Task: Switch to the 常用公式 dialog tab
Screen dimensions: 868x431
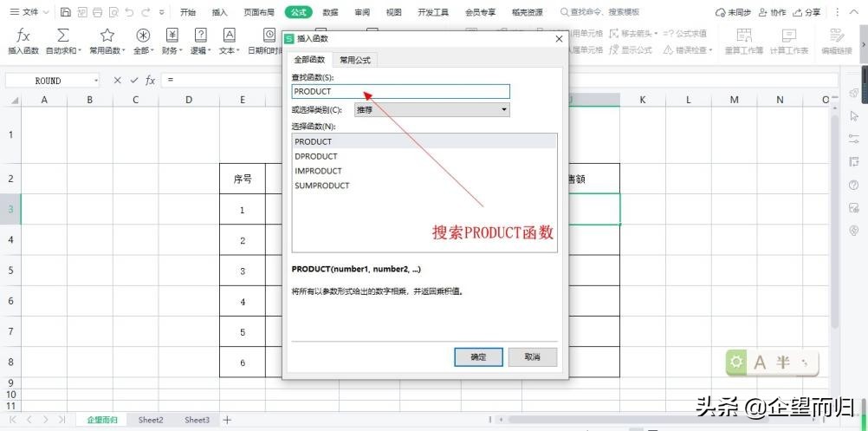Action: pos(355,60)
